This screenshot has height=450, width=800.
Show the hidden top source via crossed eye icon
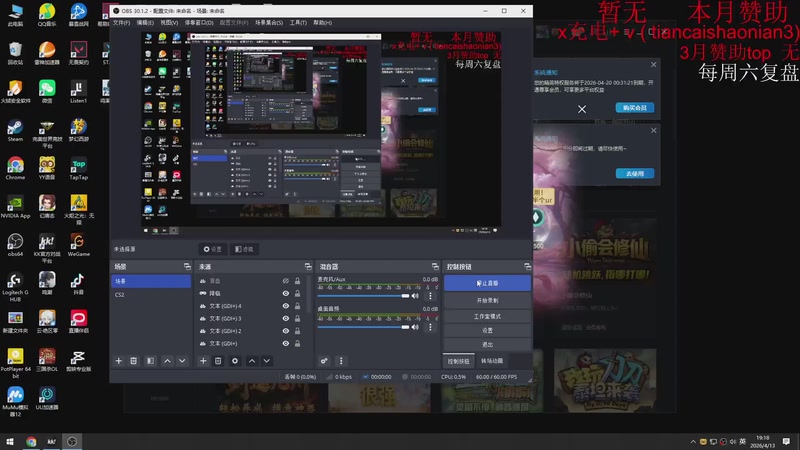(x=286, y=281)
